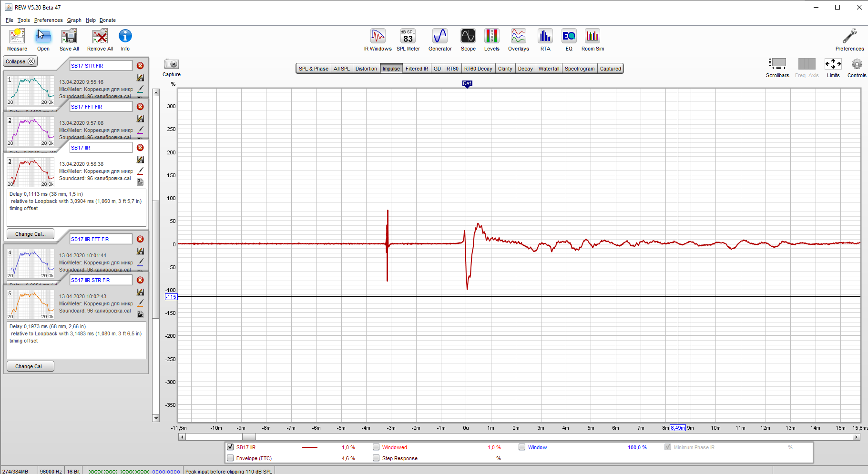The image size is (868, 474).
Task: Save the SB17 IIR measurement via disk icon
Action: coord(140,160)
